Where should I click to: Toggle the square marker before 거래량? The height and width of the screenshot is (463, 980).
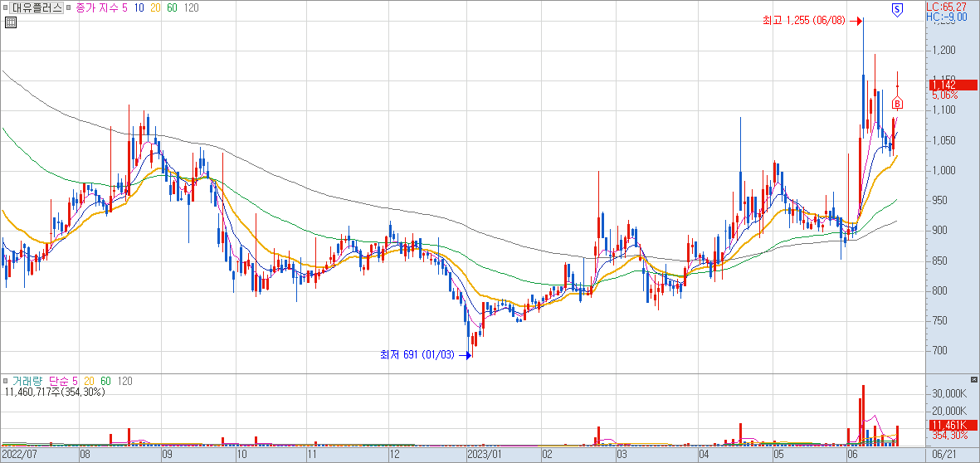click(x=6, y=381)
